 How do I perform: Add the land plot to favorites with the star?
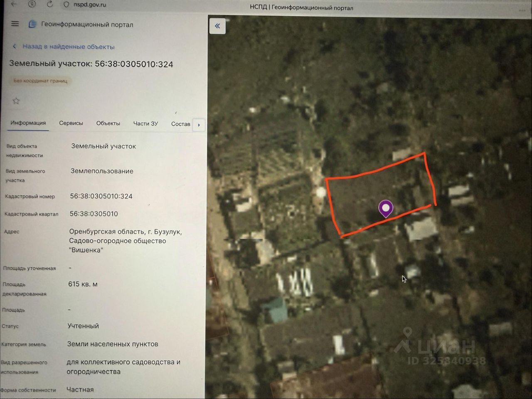tap(16, 101)
